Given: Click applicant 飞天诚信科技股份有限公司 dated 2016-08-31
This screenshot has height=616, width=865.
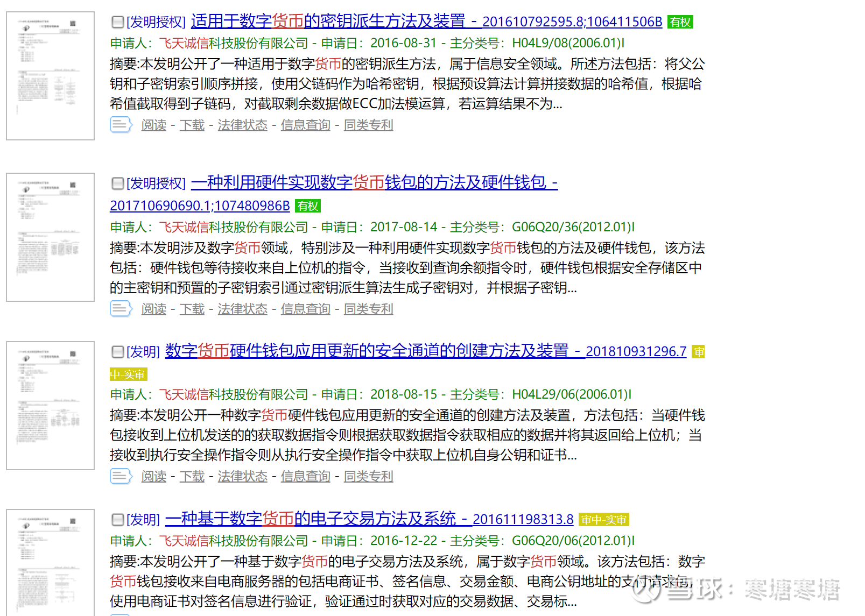Looking at the screenshot, I should [x=233, y=43].
